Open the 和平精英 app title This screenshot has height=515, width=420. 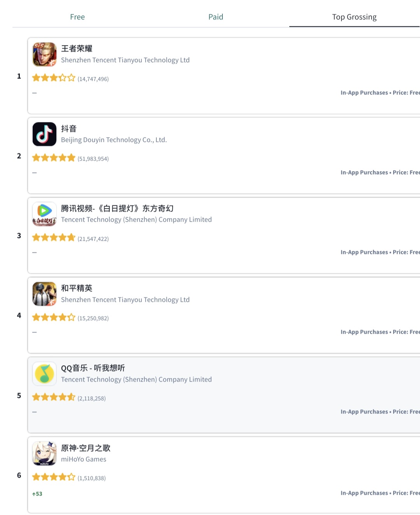(x=77, y=288)
